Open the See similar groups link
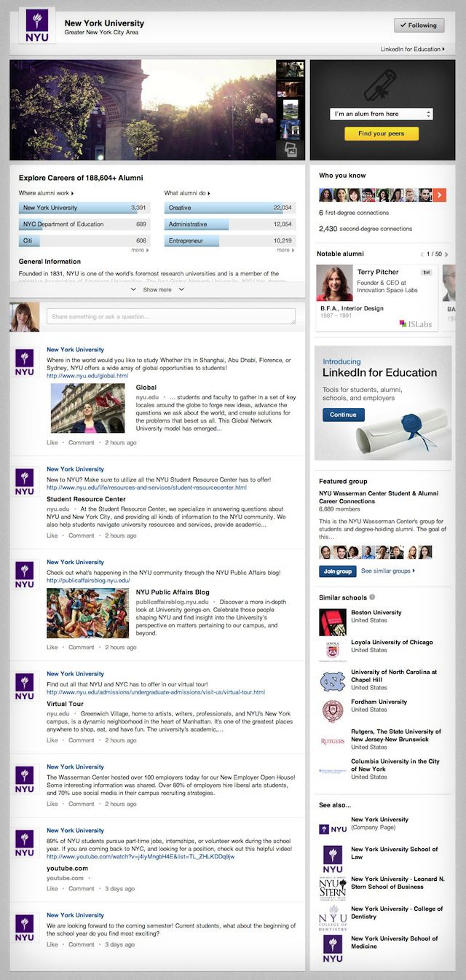The height and width of the screenshot is (980, 466). tap(388, 571)
